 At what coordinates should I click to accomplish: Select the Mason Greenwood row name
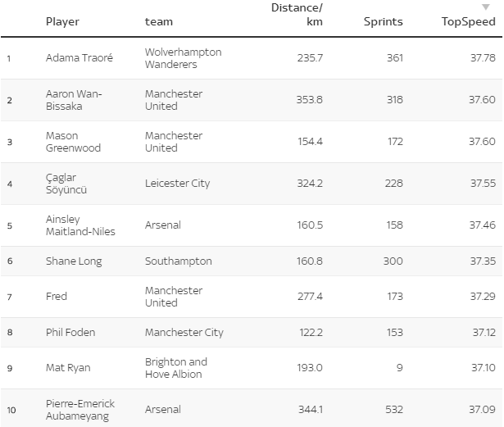[74, 142]
